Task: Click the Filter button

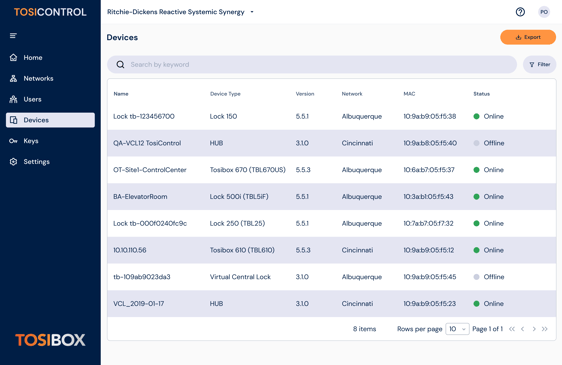Action: pyautogui.click(x=539, y=65)
